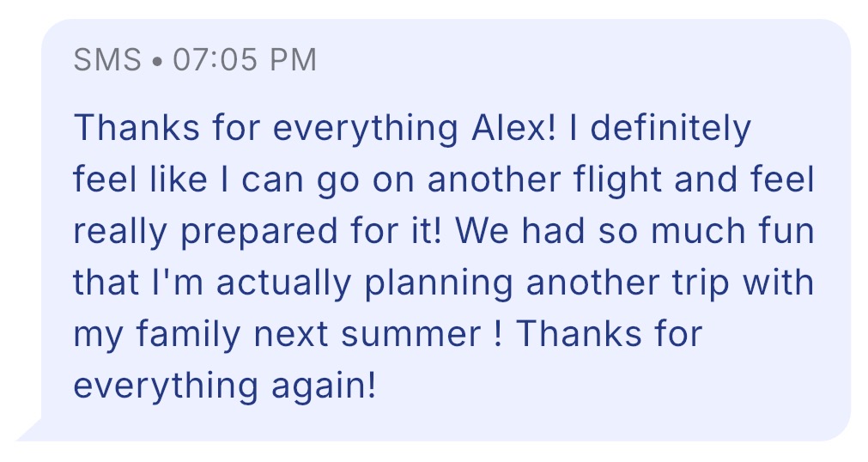Click the words feel like I can

click(x=189, y=180)
